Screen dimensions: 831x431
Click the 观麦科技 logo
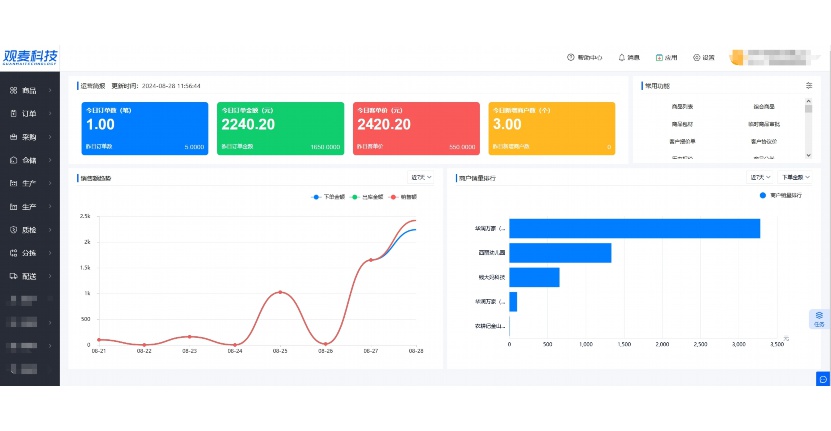(31, 57)
